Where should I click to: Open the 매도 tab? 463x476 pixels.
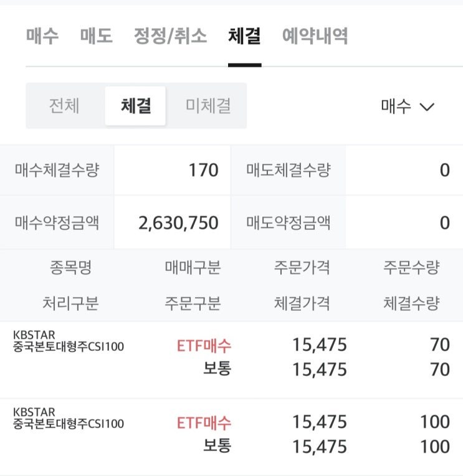pyautogui.click(x=96, y=36)
